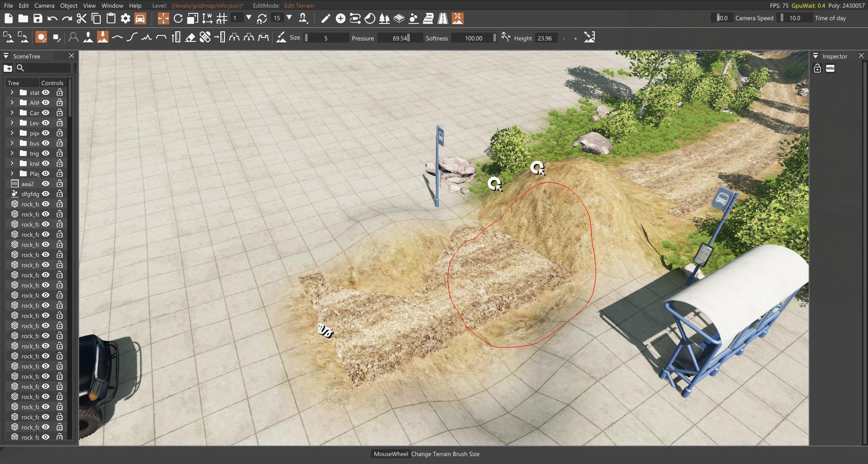Undo the last terrain edit
The height and width of the screenshot is (464, 868).
52,18
